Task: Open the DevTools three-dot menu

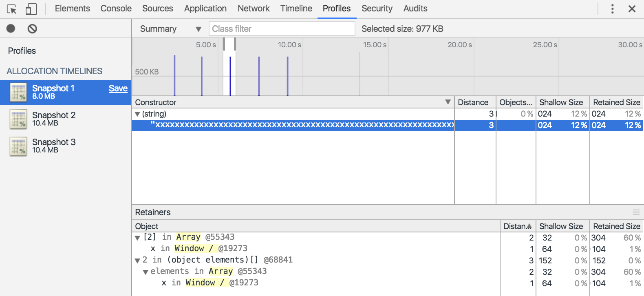Action: (x=612, y=9)
